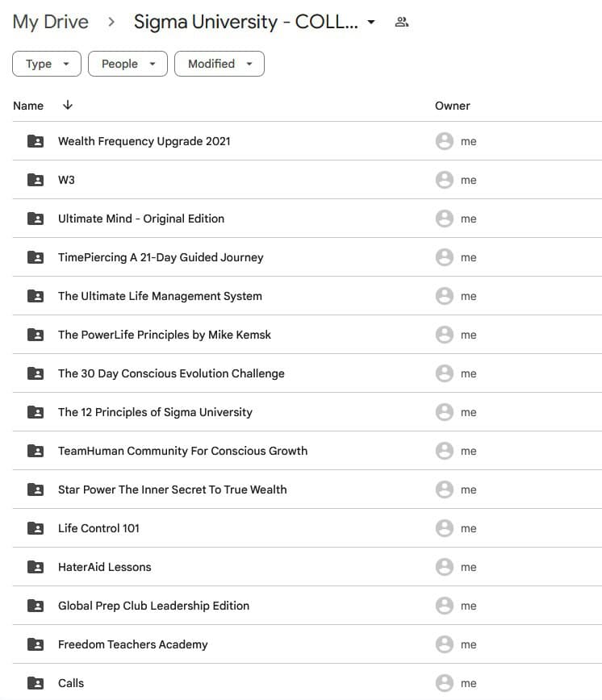Click the folder icon for Life Control 101

[x=36, y=528]
